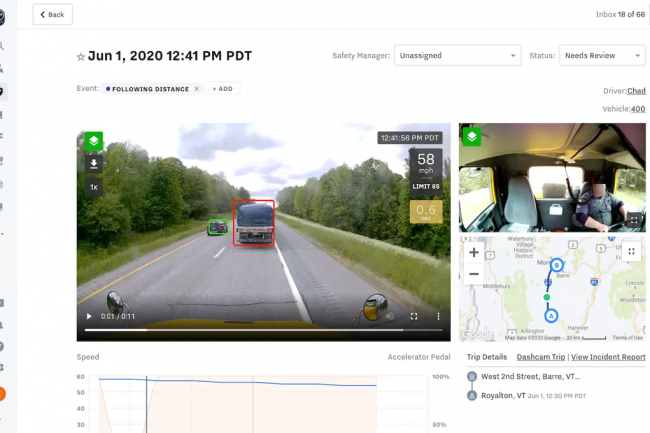This screenshot has width=650, height=433.
Task: Click the green layers icon on road video
Action: pos(93,141)
